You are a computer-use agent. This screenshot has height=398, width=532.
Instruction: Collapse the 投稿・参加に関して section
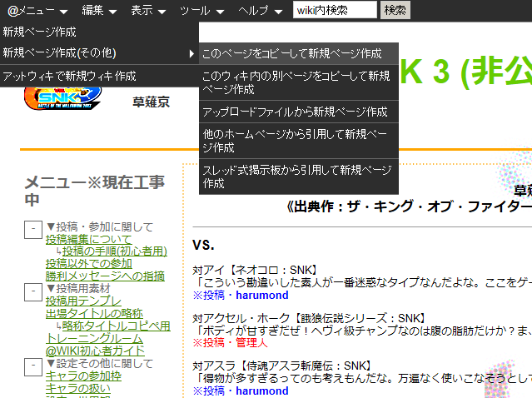(x=32, y=228)
